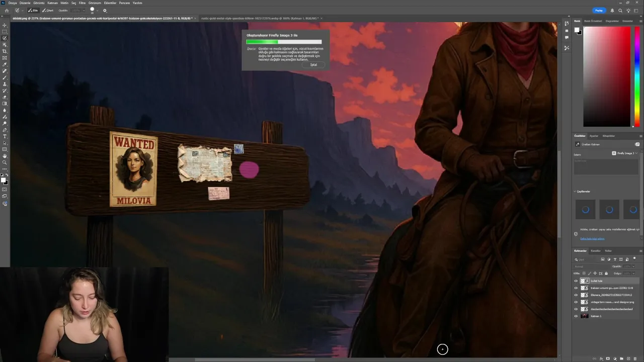Select the Hand tool
The image size is (644, 362).
point(5,156)
